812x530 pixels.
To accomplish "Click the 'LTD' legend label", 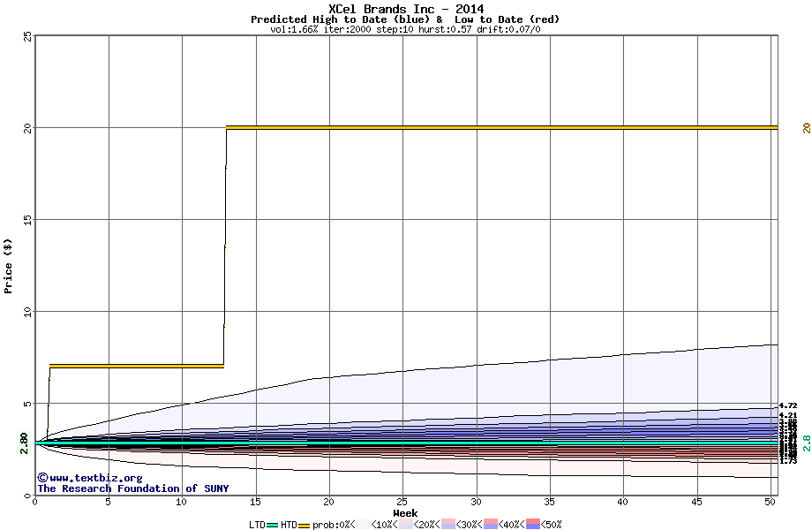I will point(257,525).
